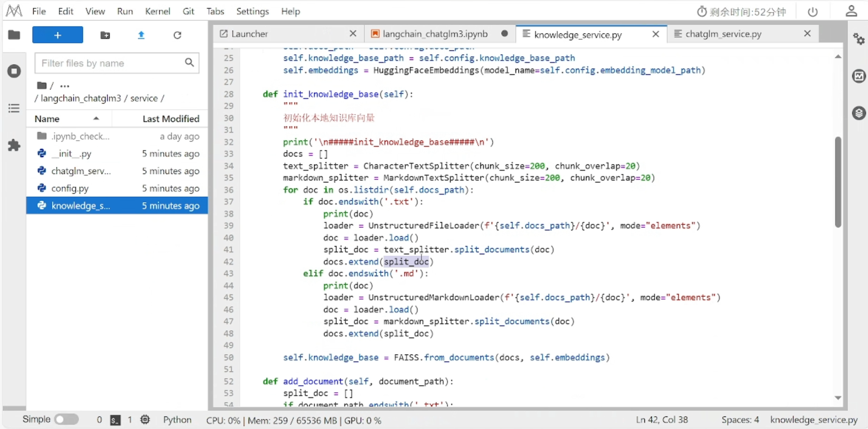Screen dimensions: 868x429
Task: Open the running terminals and kernels panel
Action: pyautogui.click(x=14, y=71)
